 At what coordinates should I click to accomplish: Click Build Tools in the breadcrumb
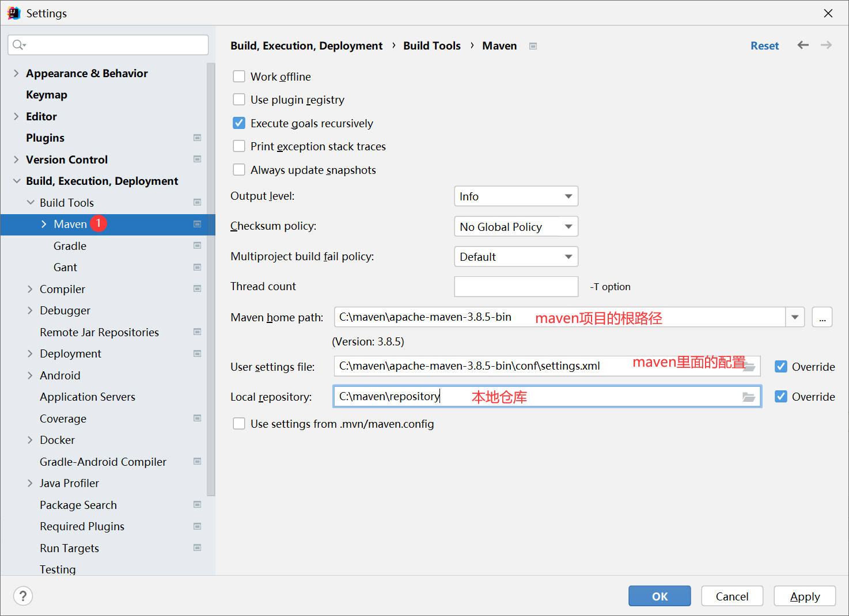point(432,45)
